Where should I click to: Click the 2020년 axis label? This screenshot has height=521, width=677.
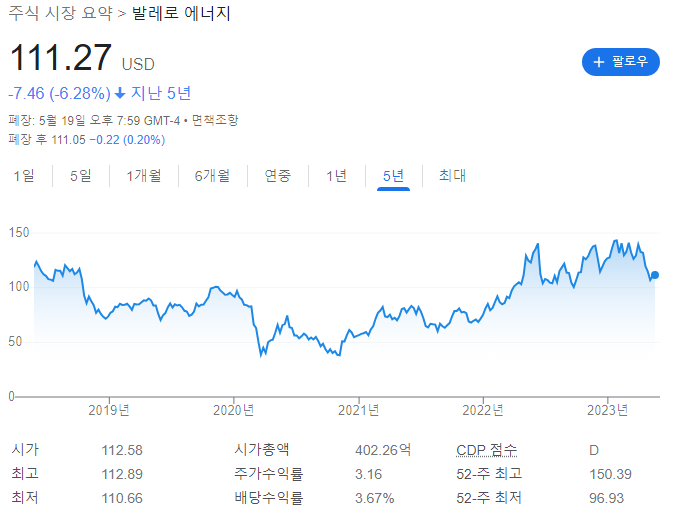[234, 410]
